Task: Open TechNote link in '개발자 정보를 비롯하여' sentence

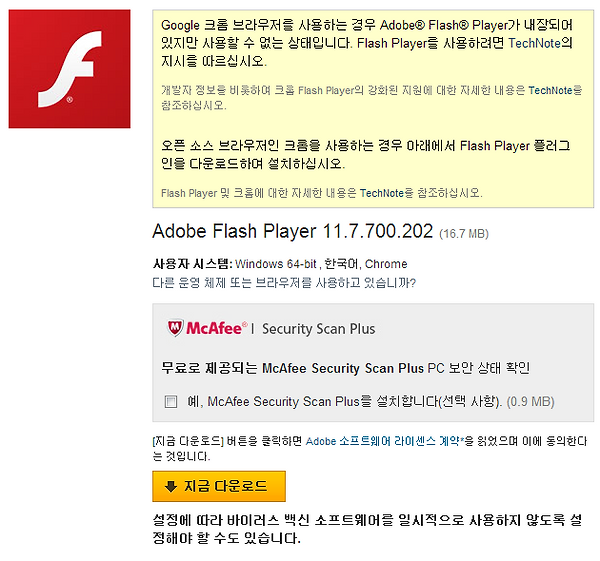Action: click(x=550, y=90)
